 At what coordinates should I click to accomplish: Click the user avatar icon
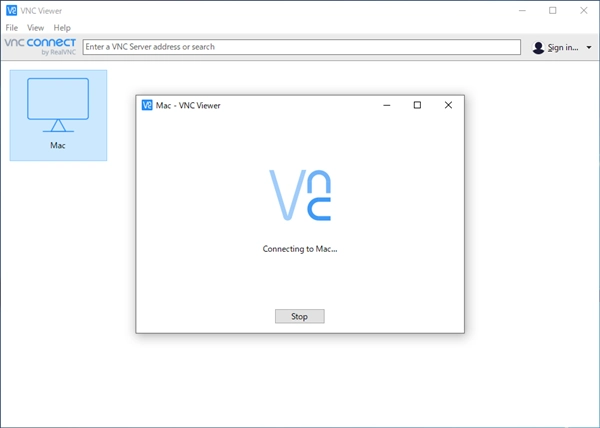[x=538, y=47]
